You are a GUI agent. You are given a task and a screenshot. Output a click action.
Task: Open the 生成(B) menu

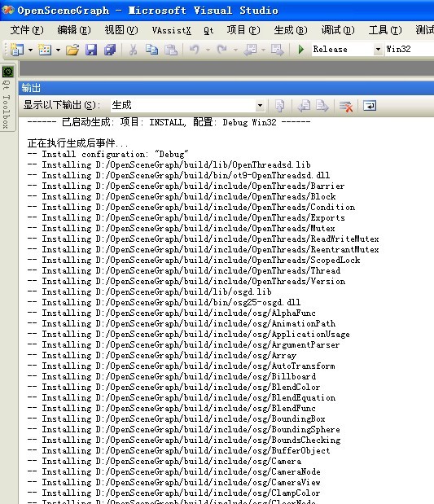(x=291, y=30)
